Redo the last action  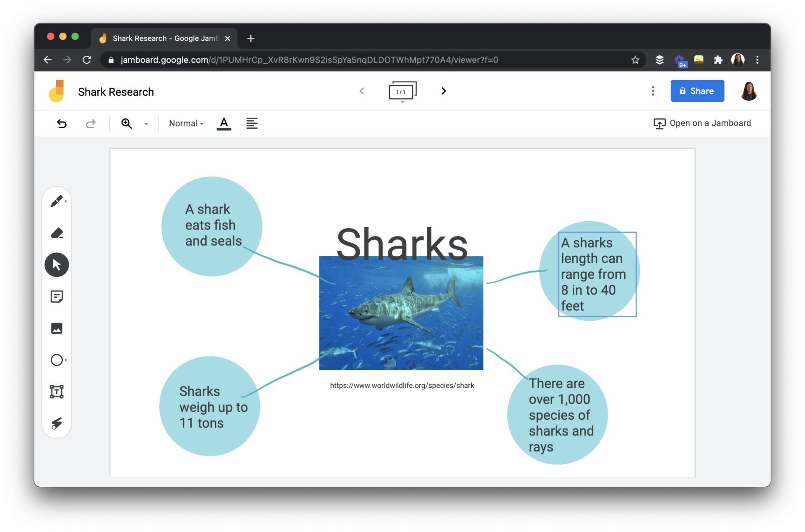coord(91,123)
